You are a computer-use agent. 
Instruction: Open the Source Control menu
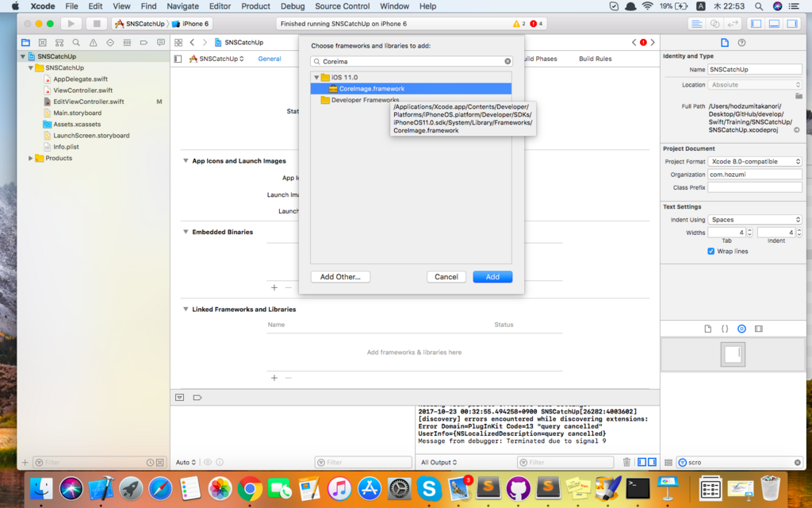(343, 6)
